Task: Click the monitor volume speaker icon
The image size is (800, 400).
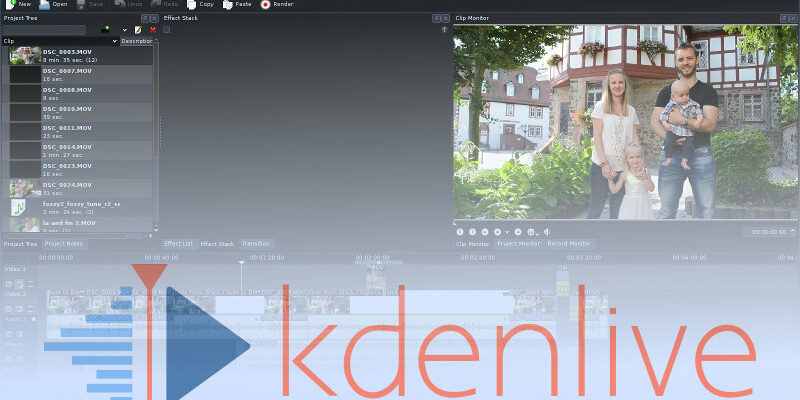Action: click(546, 232)
